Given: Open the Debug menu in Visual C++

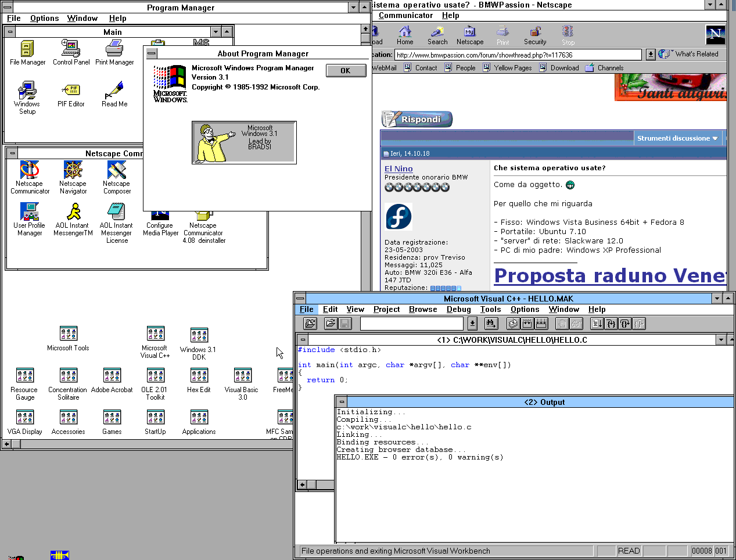Looking at the screenshot, I should point(458,310).
